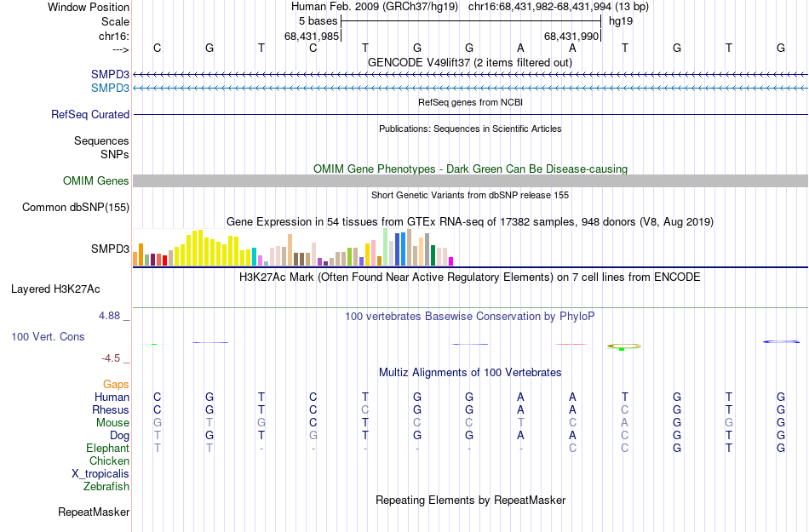Screen dimensions: 809x532
Task: Open the OMIM Genes track label
Action: coord(95,181)
